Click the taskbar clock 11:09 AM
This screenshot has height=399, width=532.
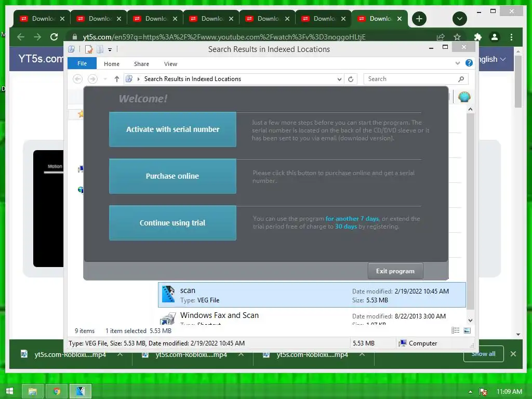tap(509, 392)
